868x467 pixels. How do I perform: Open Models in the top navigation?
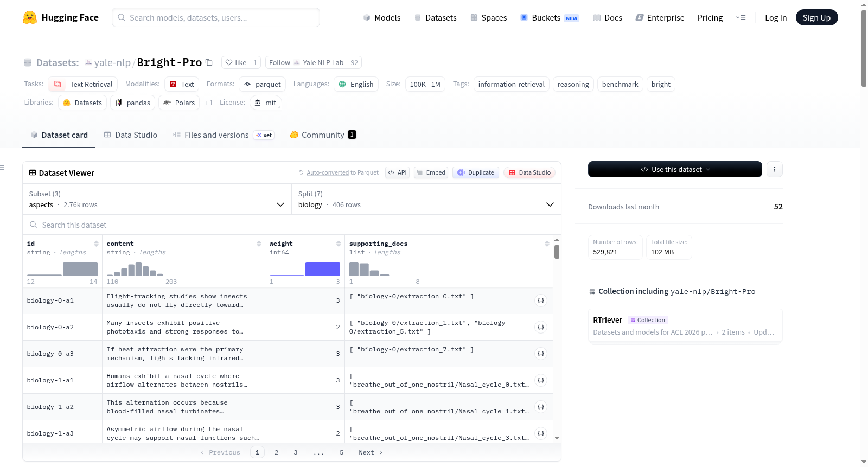click(x=382, y=17)
